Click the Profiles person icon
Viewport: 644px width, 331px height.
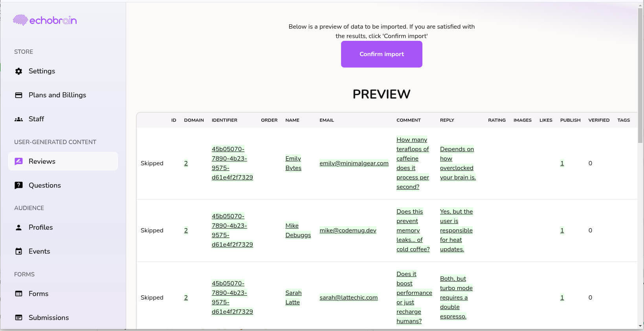18,227
